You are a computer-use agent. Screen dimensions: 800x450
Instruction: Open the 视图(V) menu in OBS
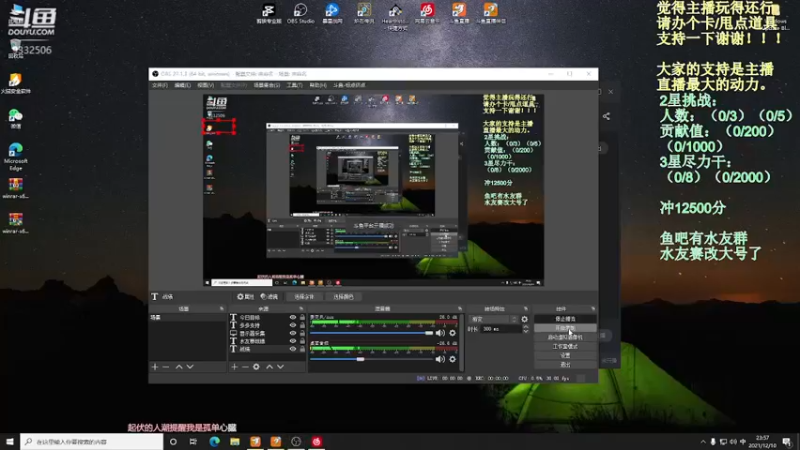tap(205, 85)
